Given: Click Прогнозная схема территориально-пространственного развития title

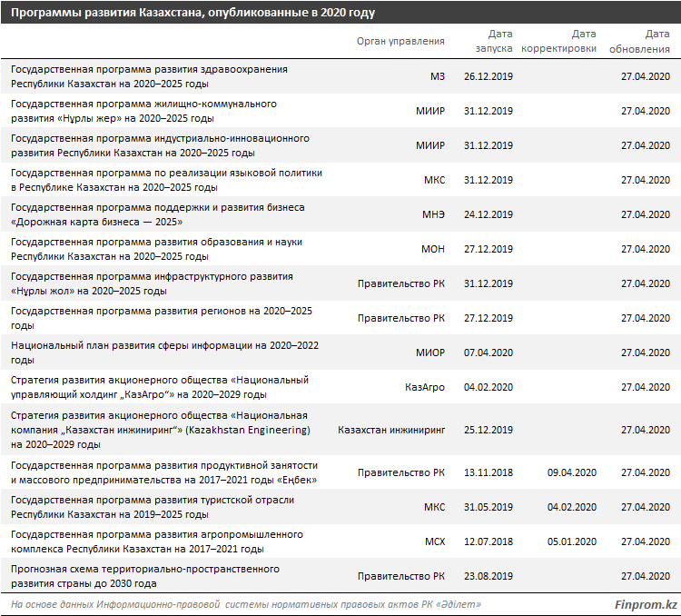Looking at the screenshot, I should [x=145, y=576].
